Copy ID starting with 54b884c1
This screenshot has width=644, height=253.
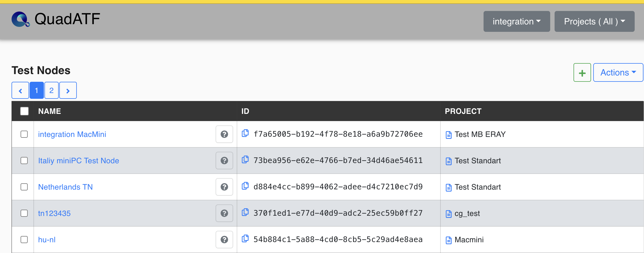pyautogui.click(x=245, y=238)
